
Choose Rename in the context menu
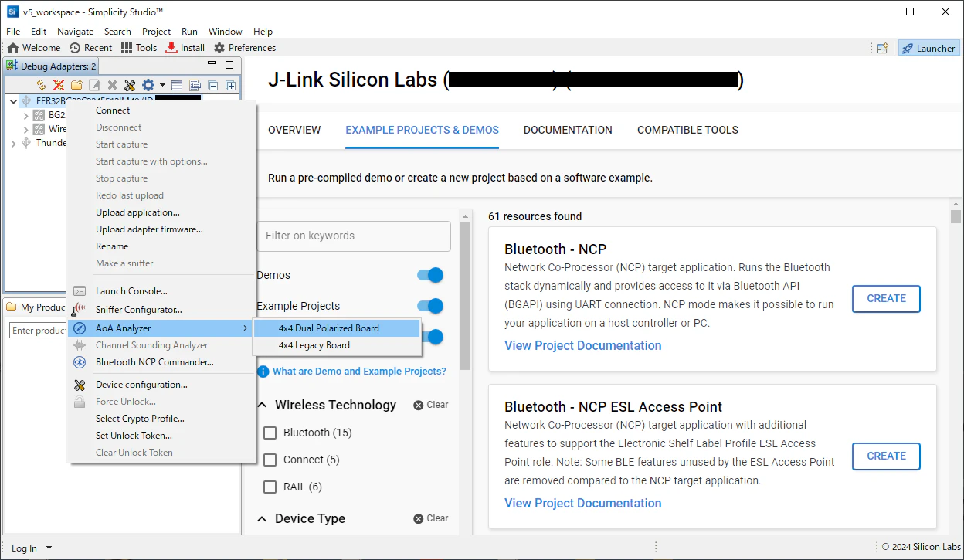tap(112, 246)
